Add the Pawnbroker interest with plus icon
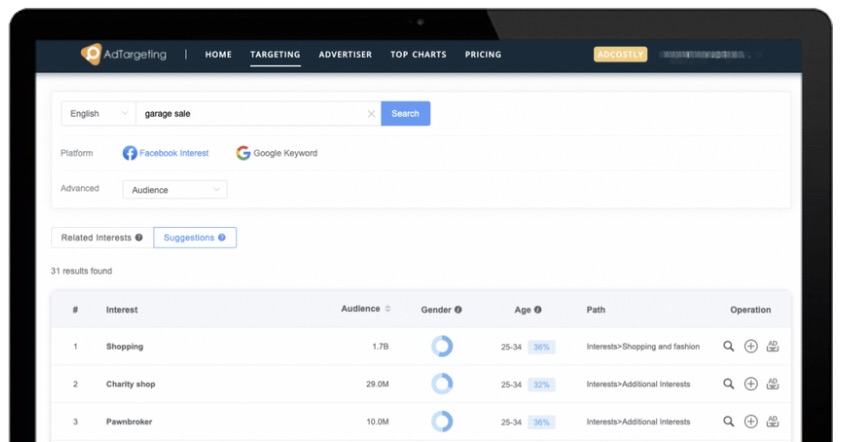 pyautogui.click(x=751, y=422)
